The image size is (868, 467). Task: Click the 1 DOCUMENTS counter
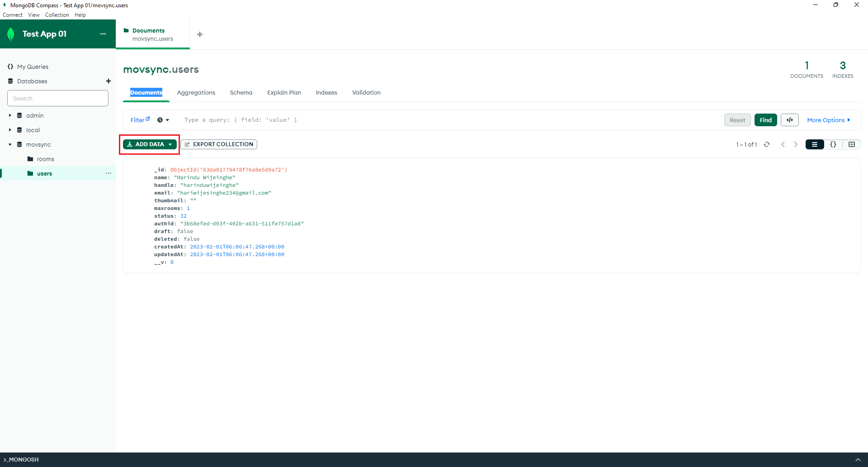(x=807, y=70)
